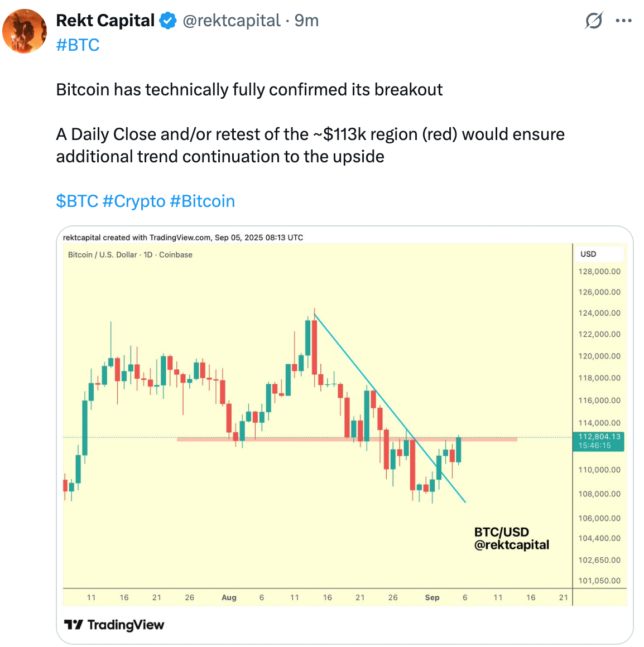This screenshot has height=647, width=644.
Task: Open the three-dot more options menu
Action: click(x=623, y=21)
